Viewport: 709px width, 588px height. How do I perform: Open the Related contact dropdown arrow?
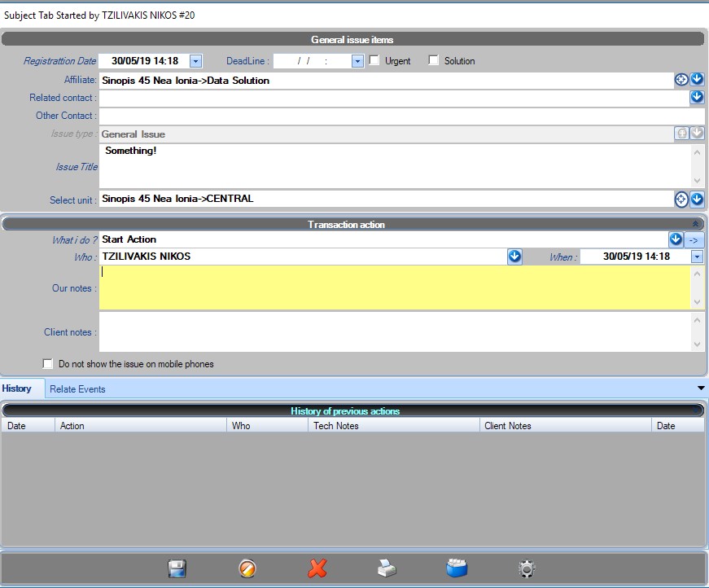click(x=697, y=98)
